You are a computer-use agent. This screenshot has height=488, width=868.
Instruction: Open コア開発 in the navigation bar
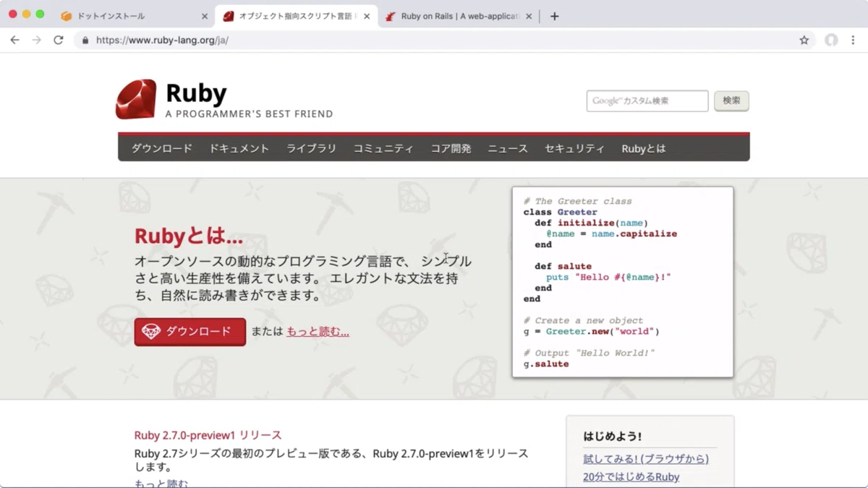click(451, 148)
